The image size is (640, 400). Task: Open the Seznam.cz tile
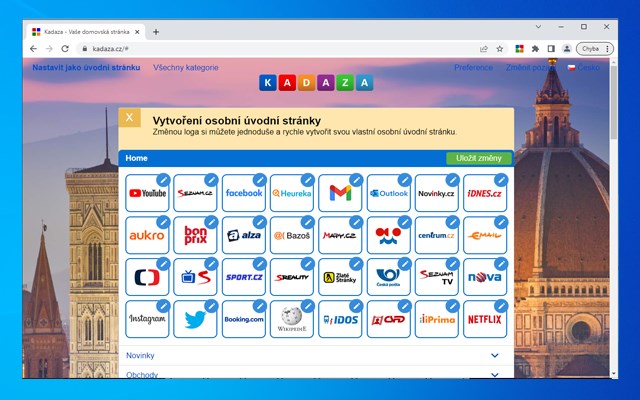(x=195, y=193)
